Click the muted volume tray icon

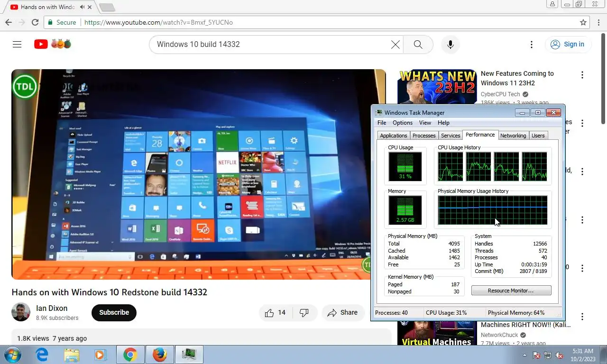point(559,355)
